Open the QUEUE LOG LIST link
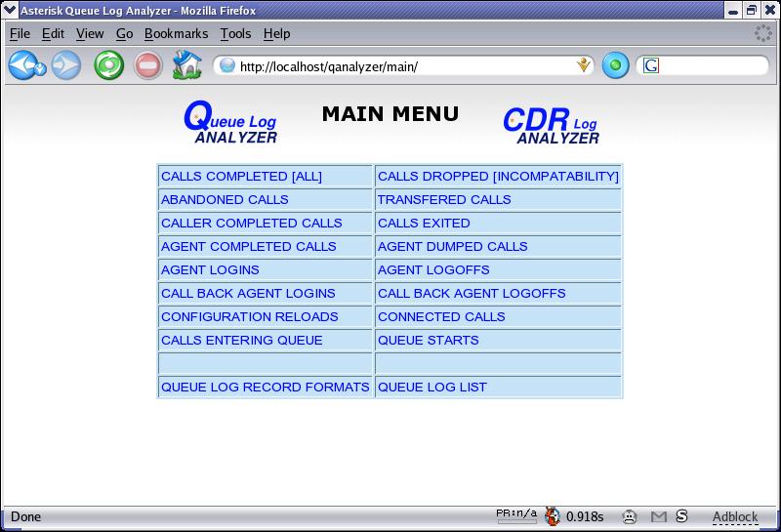781x532 pixels. (432, 388)
